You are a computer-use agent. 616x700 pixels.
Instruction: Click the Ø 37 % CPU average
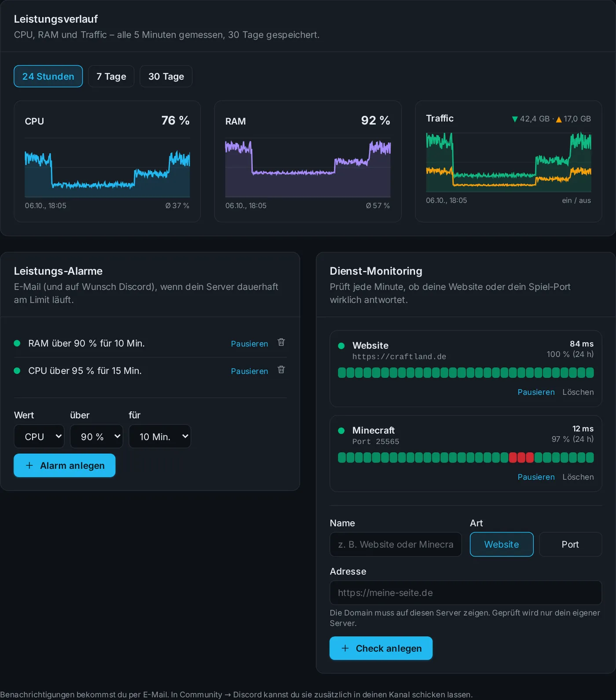(177, 206)
